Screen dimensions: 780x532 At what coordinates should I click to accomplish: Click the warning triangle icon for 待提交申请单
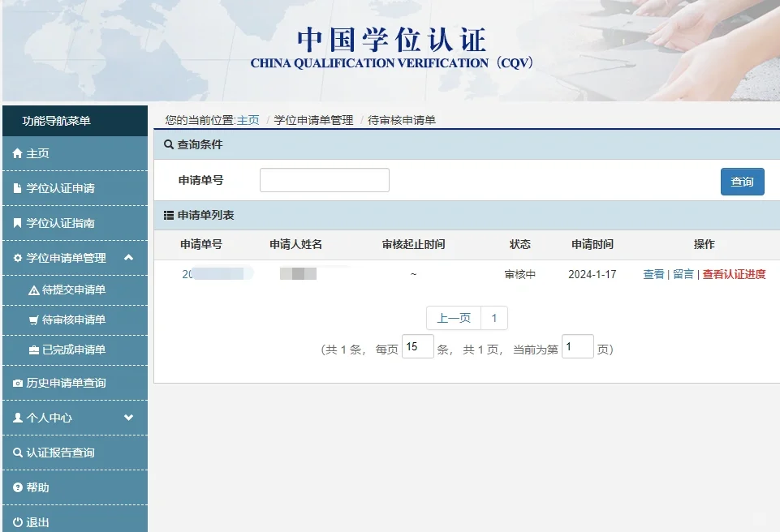tap(34, 290)
